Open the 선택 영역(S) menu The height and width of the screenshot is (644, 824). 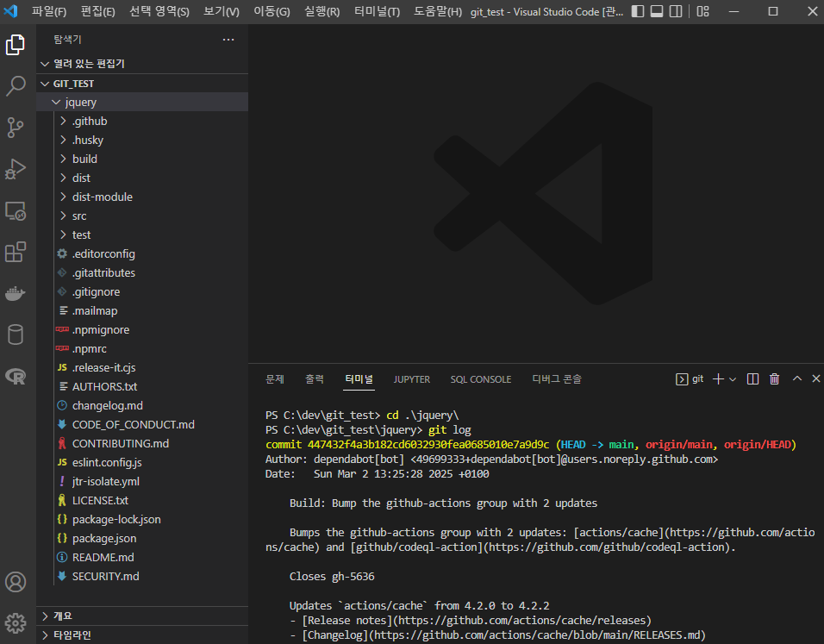159,11
